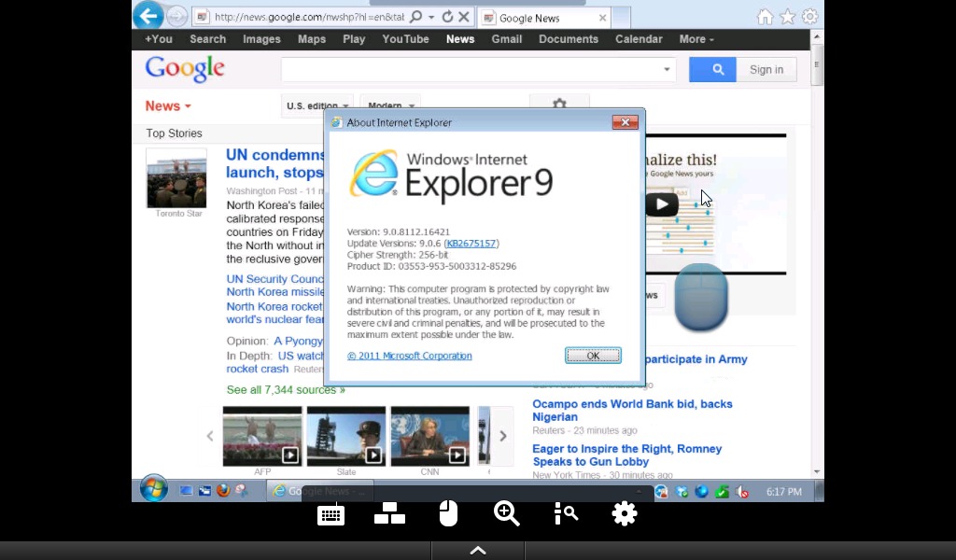Click the Google logo
956x560 pixels.
[x=185, y=69]
